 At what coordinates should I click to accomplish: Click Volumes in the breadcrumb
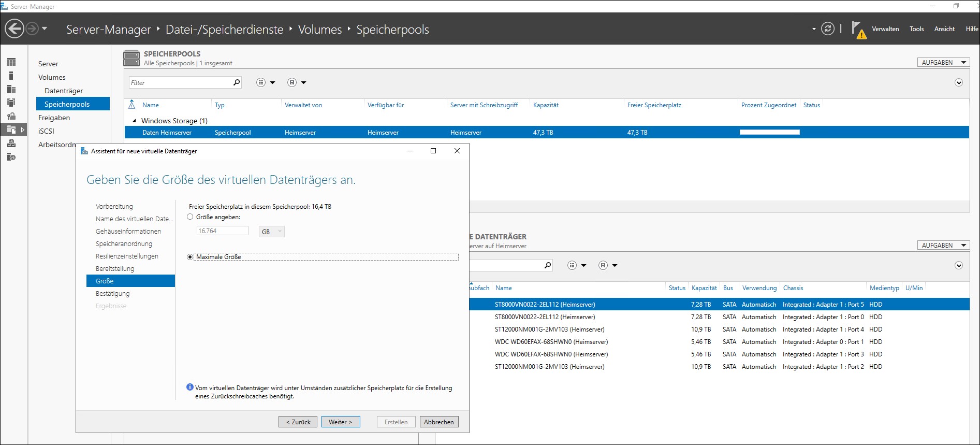320,30
